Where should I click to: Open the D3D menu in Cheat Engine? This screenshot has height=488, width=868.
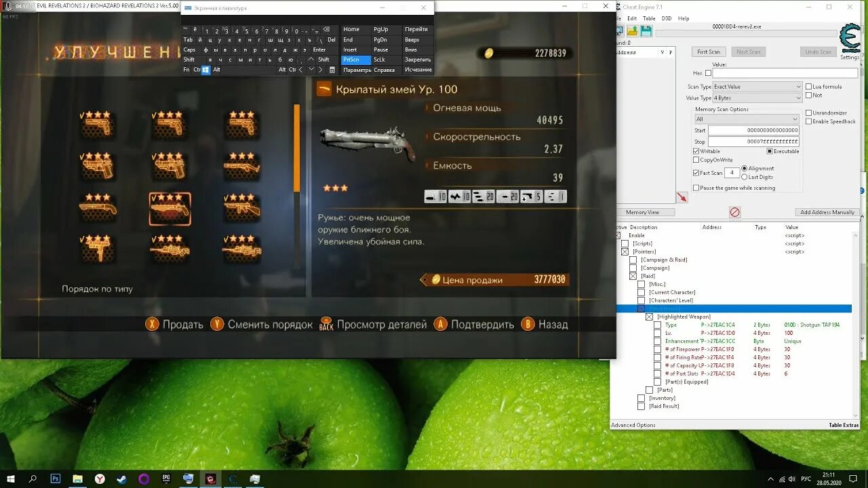667,18
